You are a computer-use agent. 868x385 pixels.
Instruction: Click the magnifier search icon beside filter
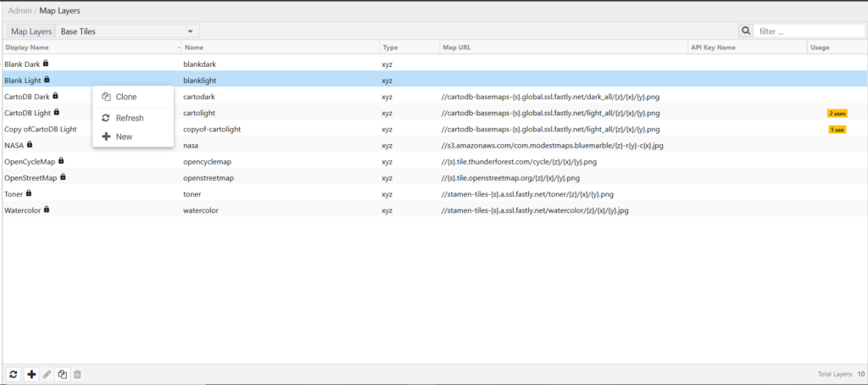coord(746,31)
